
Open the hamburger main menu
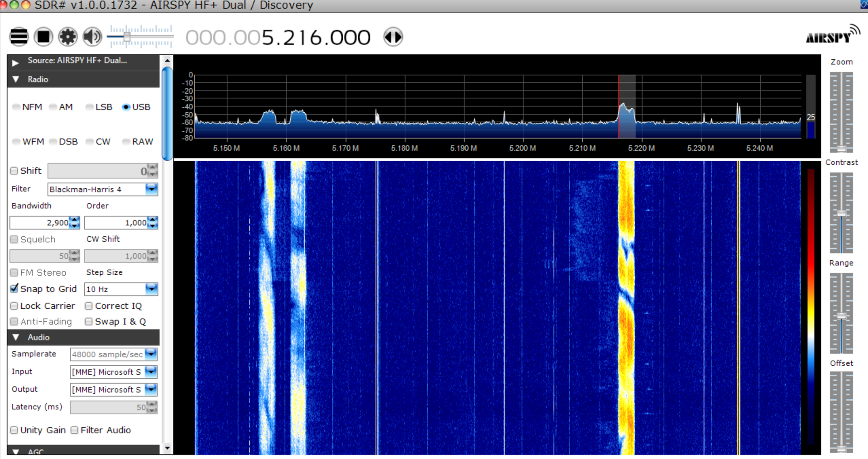pyautogui.click(x=19, y=37)
